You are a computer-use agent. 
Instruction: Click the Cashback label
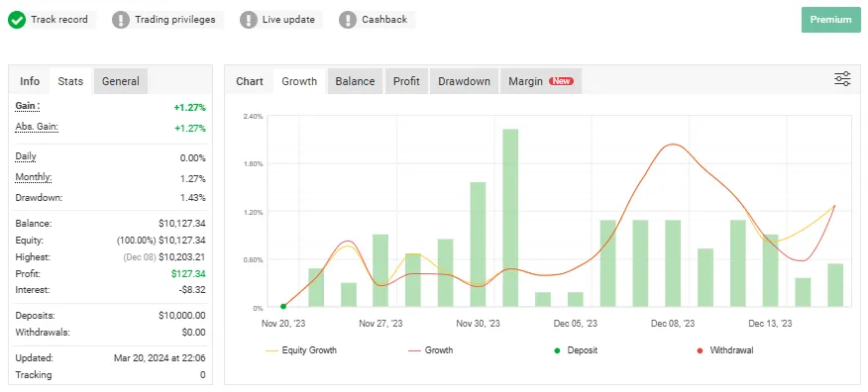[384, 20]
